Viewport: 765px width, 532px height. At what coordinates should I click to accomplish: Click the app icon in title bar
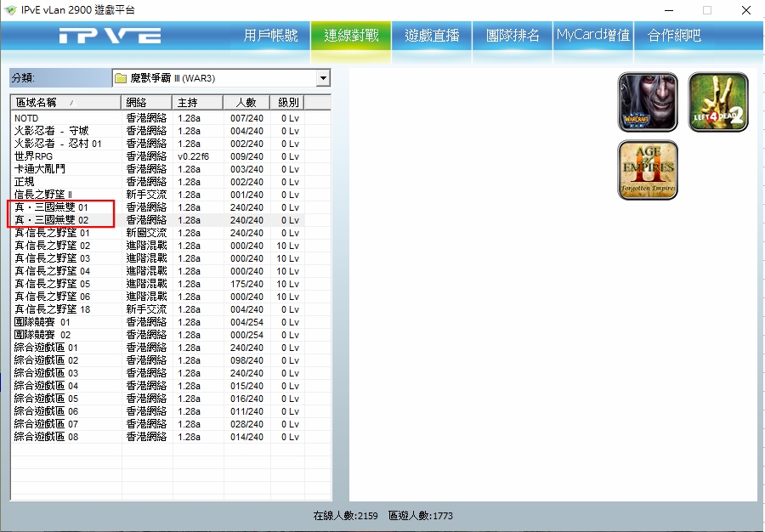(x=10, y=9)
